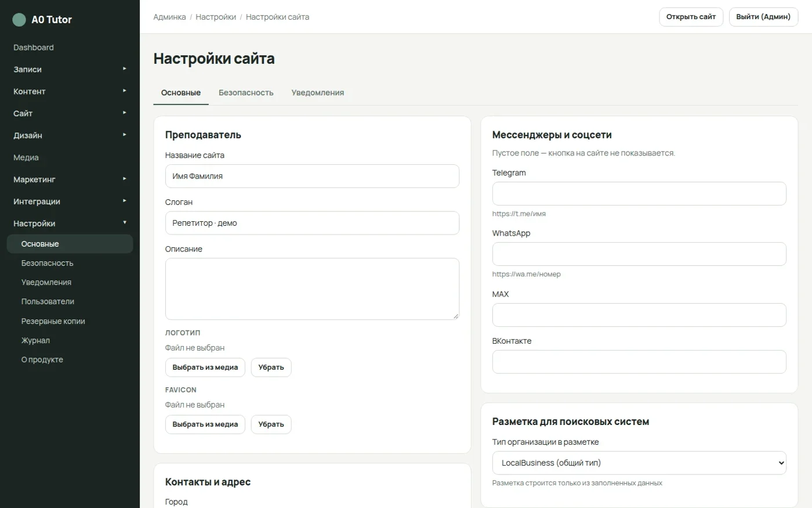The width and height of the screenshot is (812, 508).
Task: Click the A0 Tutor logo circle
Action: pyautogui.click(x=19, y=20)
